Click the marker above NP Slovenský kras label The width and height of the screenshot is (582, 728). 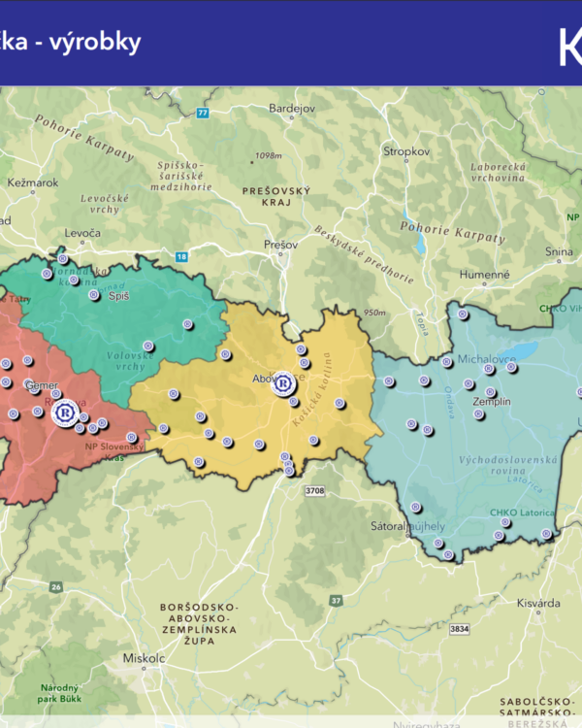[x=132, y=437]
